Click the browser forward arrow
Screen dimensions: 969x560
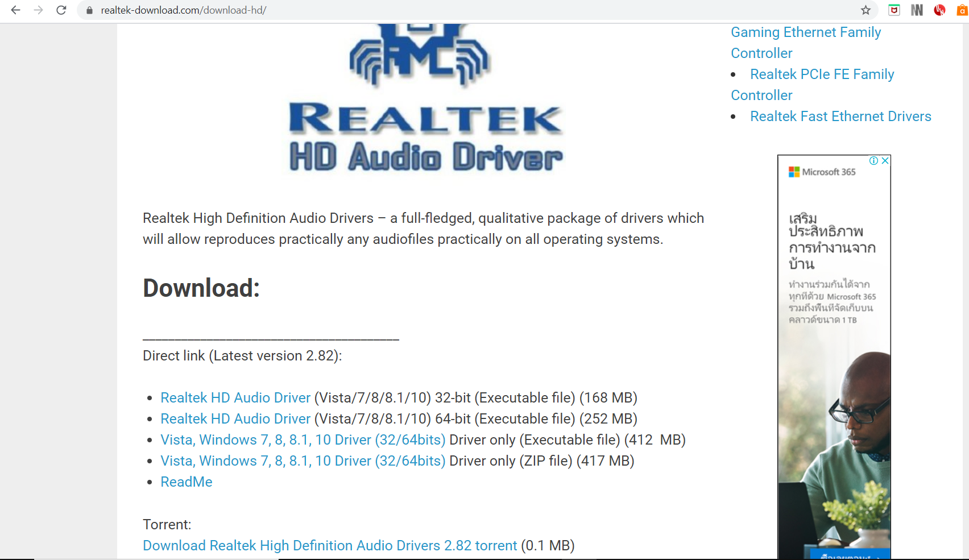(38, 10)
